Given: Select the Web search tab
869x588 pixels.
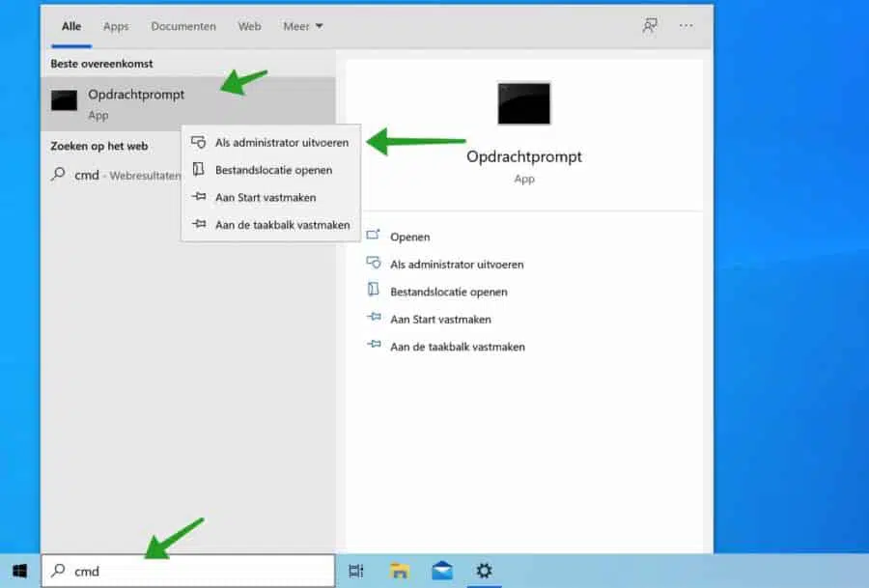Looking at the screenshot, I should (249, 27).
